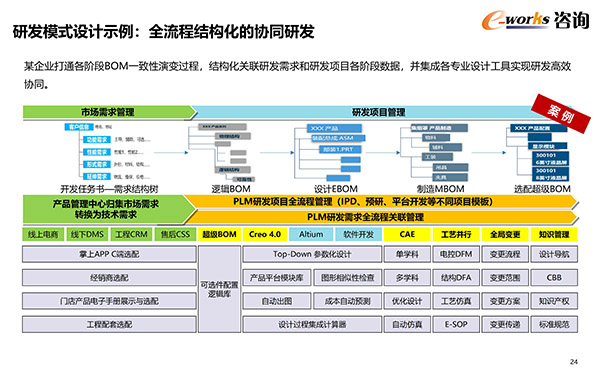Click the 逻辑BOM tree diagram

pos(222,152)
